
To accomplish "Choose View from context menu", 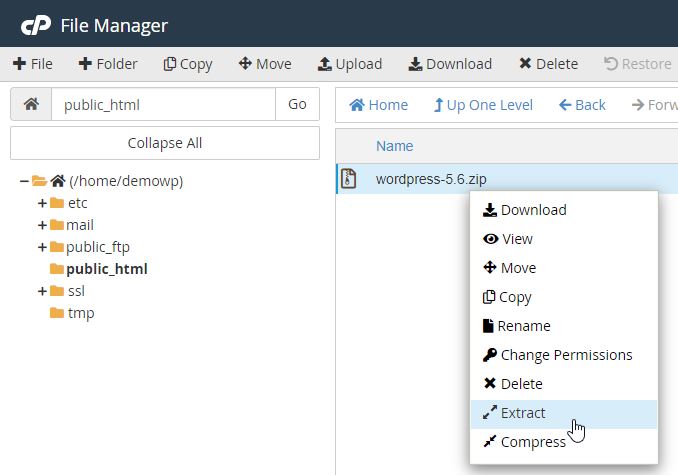I will point(564,239).
